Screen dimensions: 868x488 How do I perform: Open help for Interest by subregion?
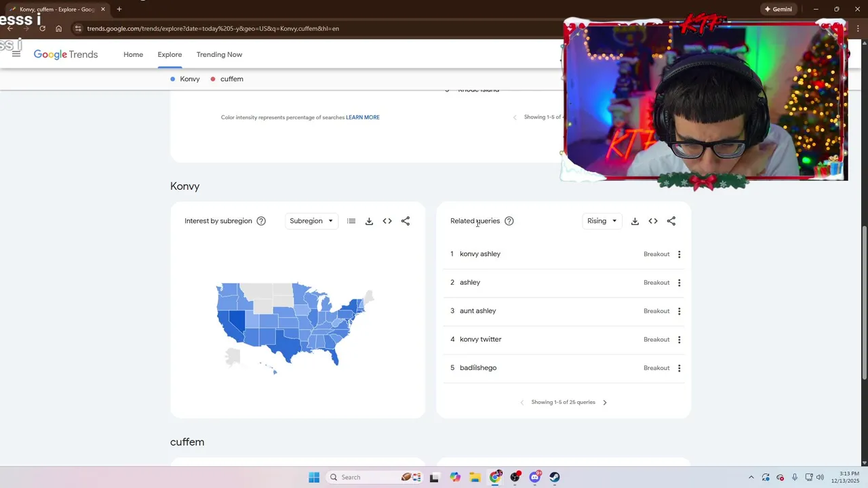click(x=261, y=221)
